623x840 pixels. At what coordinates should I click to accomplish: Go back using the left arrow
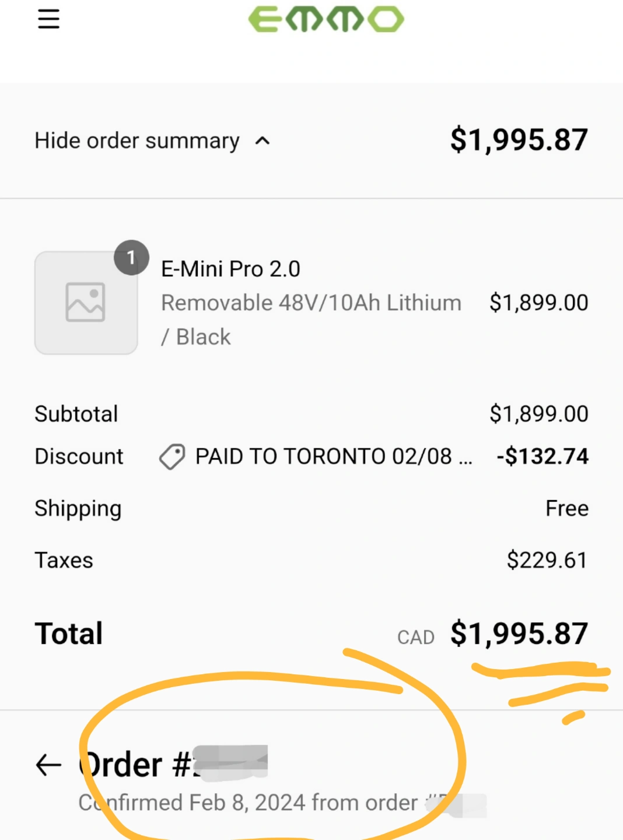[x=48, y=765]
